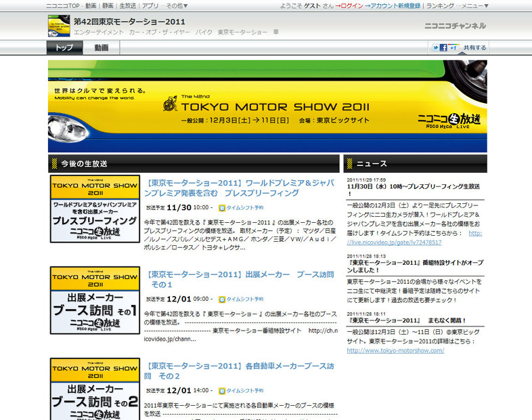Screen dimensions: 532x420
Task: Click the 12/01 14:00 broadcast time
Action: (188, 390)
